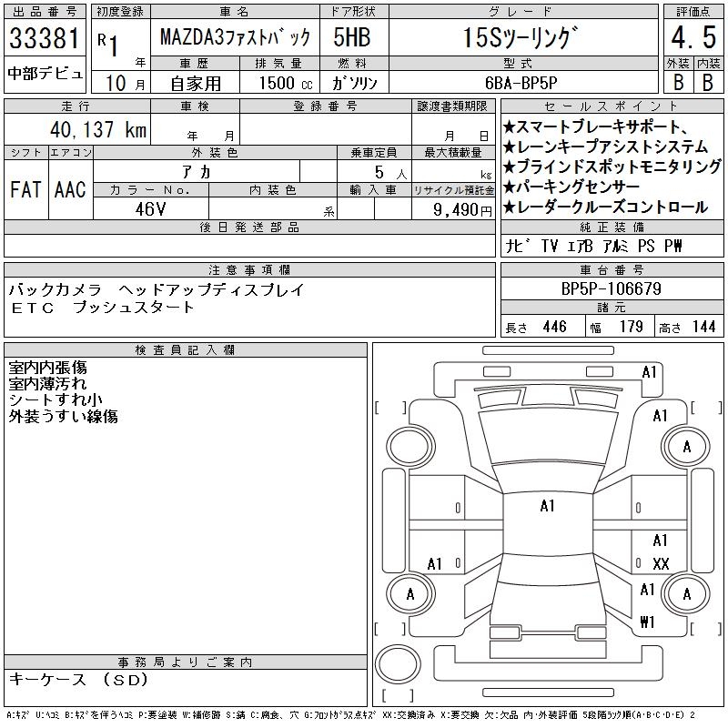728x728 pixels.
Task: Select width value 179
Action: tap(631, 327)
